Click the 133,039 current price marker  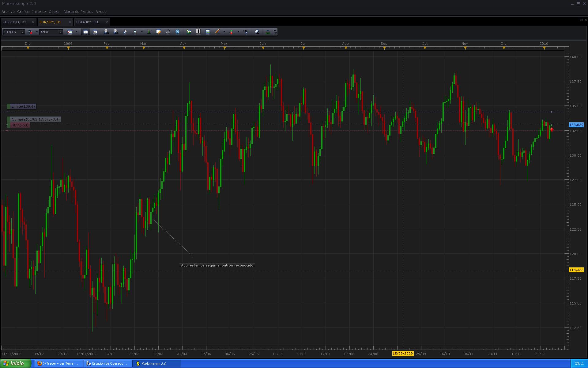(576, 125)
